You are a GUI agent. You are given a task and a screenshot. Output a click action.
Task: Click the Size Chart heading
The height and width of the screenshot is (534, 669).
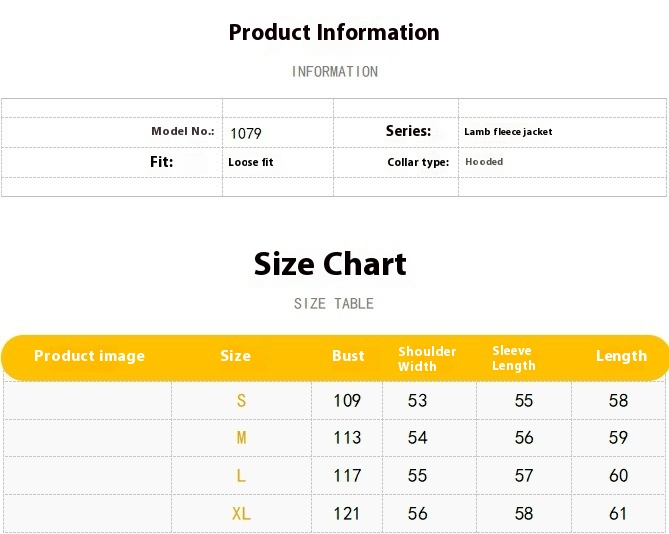click(x=330, y=264)
